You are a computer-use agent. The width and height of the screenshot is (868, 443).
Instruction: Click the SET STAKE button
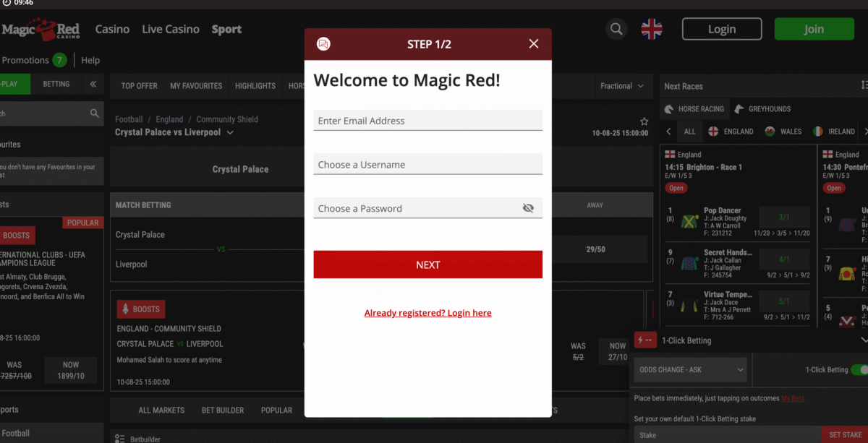pyautogui.click(x=845, y=435)
